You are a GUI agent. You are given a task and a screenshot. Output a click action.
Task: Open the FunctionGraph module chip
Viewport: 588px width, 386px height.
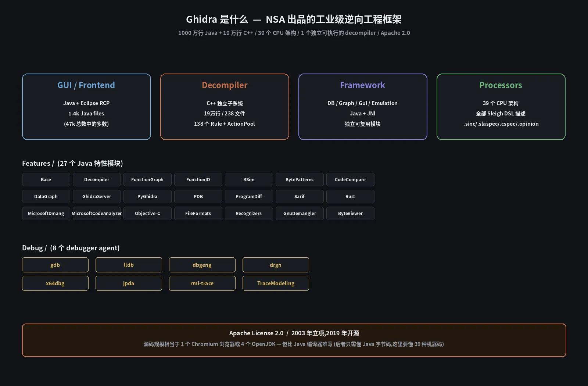pos(147,179)
